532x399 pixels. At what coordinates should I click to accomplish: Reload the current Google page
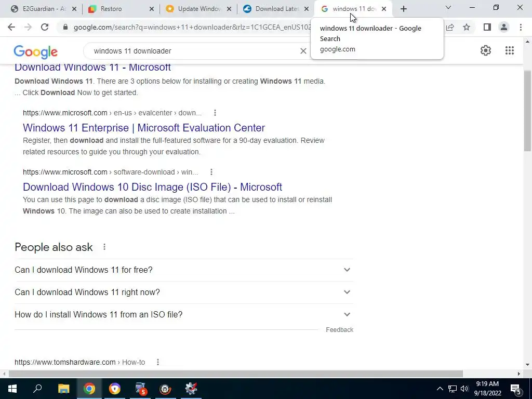pyautogui.click(x=45, y=27)
